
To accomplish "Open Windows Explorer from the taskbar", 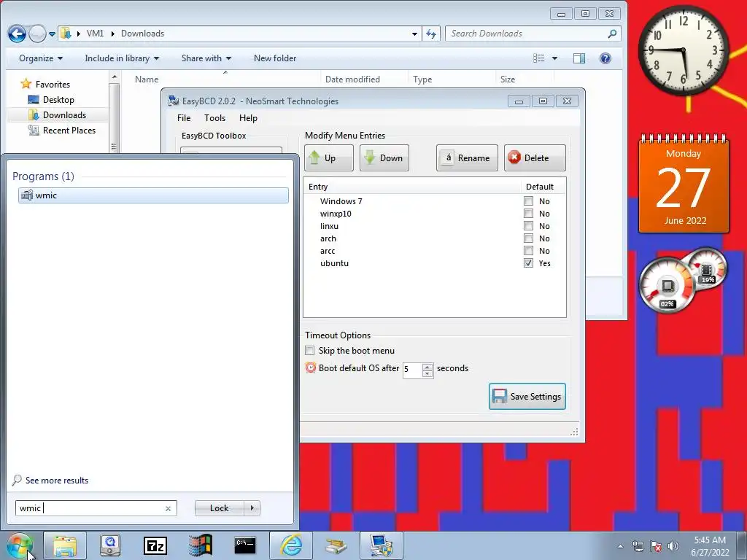I will [x=65, y=546].
